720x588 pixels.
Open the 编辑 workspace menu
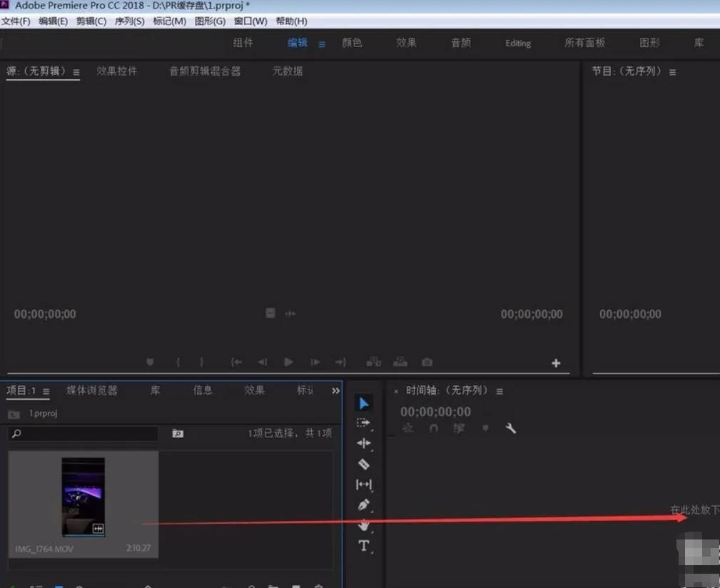[322, 44]
